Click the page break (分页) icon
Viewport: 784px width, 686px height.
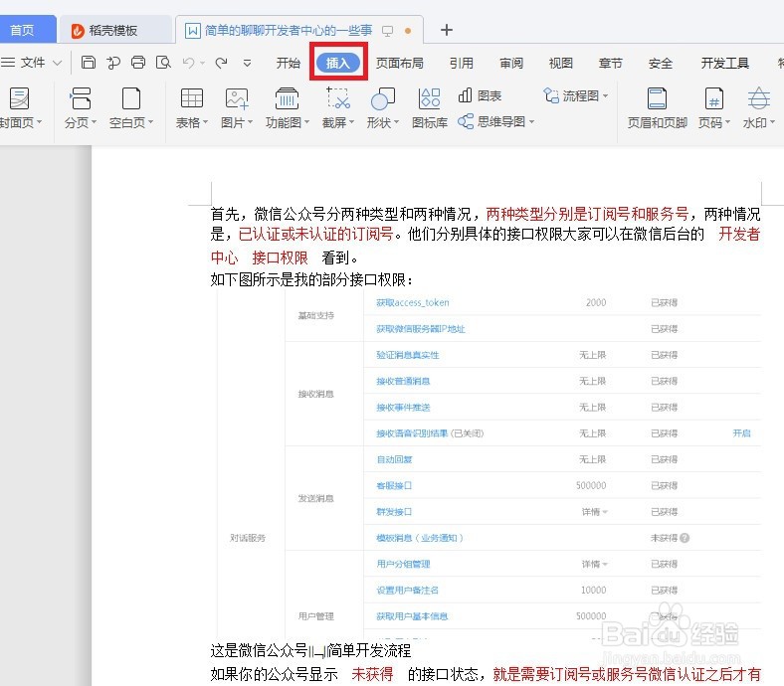pyautogui.click(x=80, y=97)
